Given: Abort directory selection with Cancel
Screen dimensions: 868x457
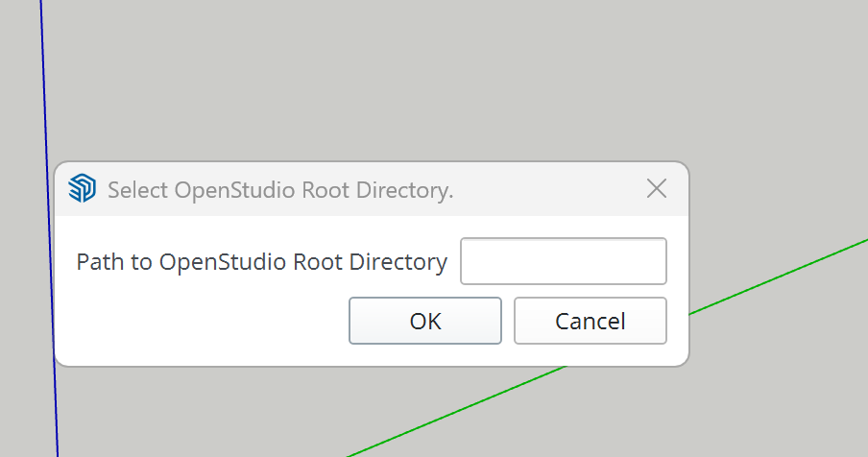Looking at the screenshot, I should coord(591,321).
